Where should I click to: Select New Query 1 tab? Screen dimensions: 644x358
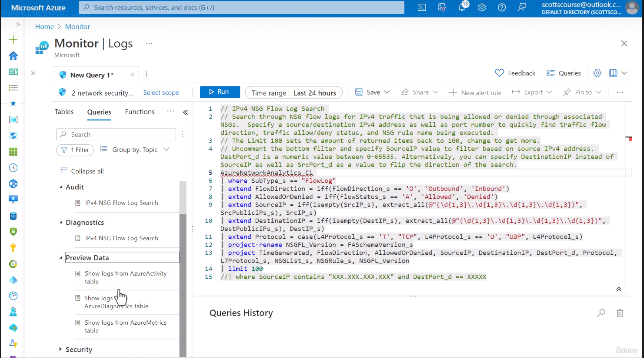coord(92,75)
